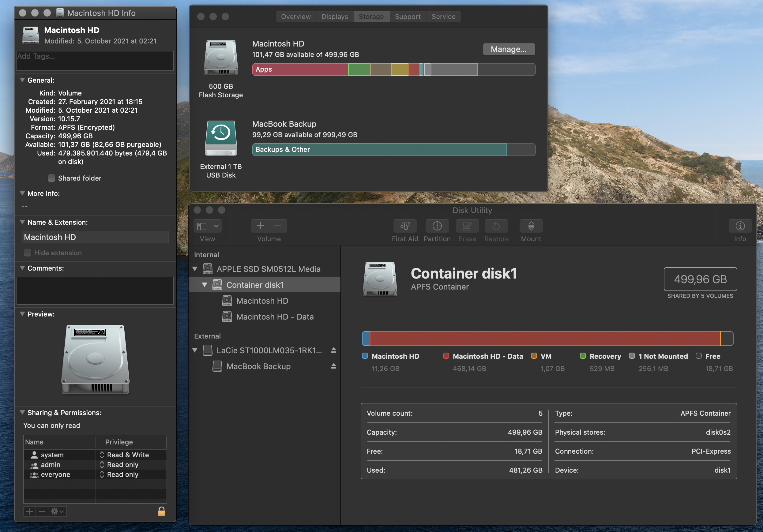Viewport: 763px width, 532px height.
Task: Click the Partition toolbar icon
Action: coord(437,226)
